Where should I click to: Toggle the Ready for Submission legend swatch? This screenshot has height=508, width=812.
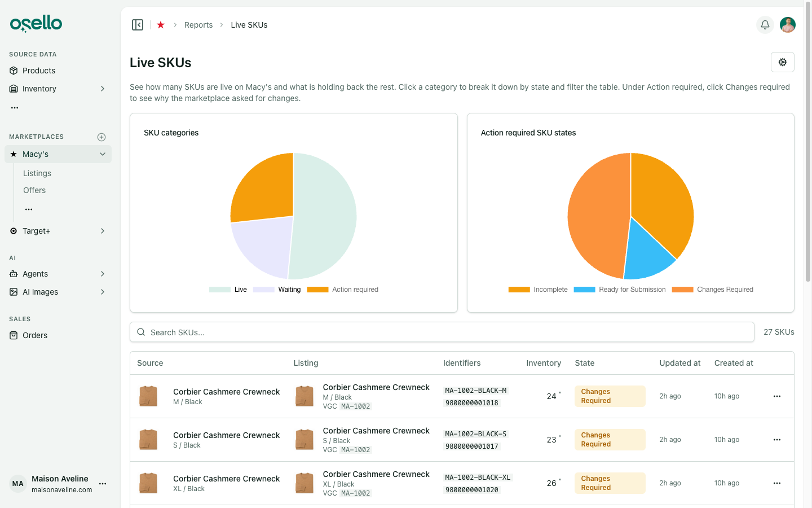point(584,290)
